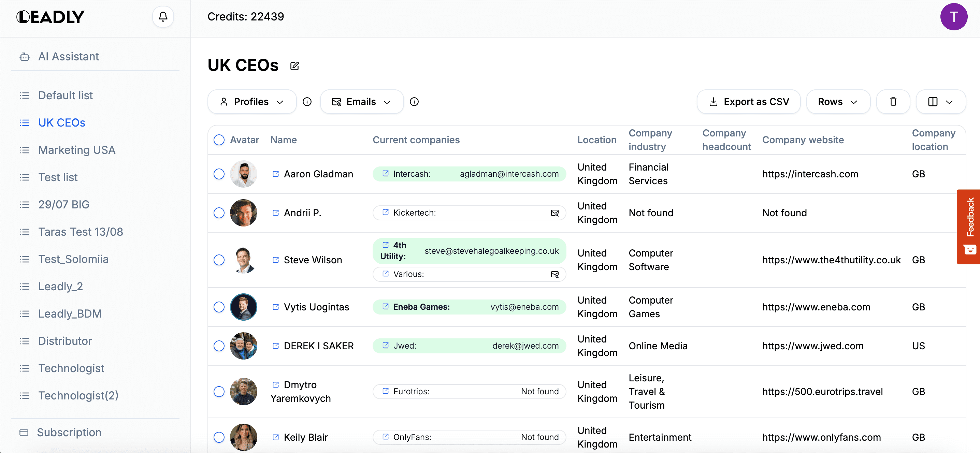Click the edit pencil next to UK CEOs title
Screen dimensions: 980x453
tap(294, 66)
